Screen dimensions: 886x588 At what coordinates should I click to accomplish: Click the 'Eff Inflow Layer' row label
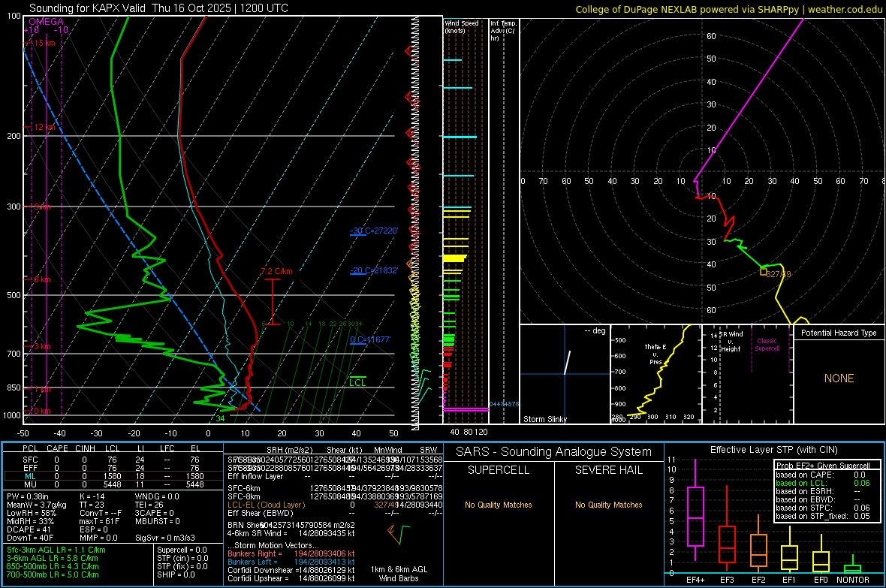click(x=256, y=476)
